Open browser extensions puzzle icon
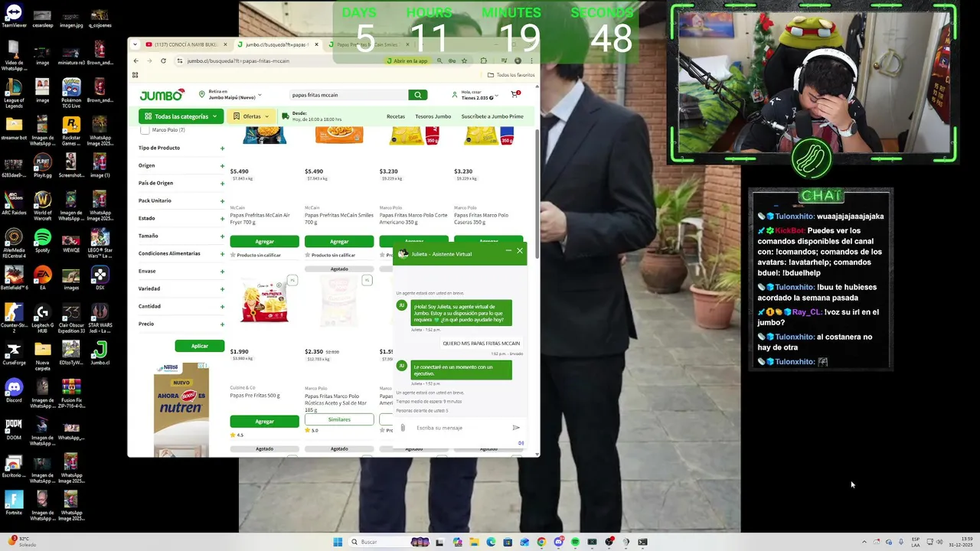980x551 pixels. tap(483, 60)
